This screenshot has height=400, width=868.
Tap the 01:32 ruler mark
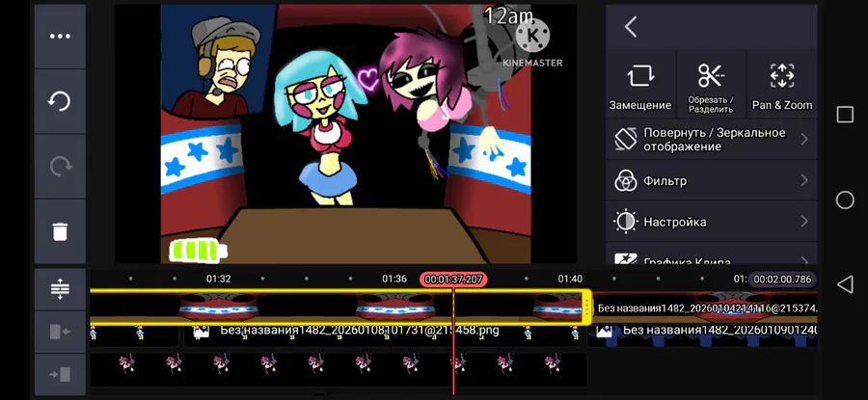[x=219, y=279]
